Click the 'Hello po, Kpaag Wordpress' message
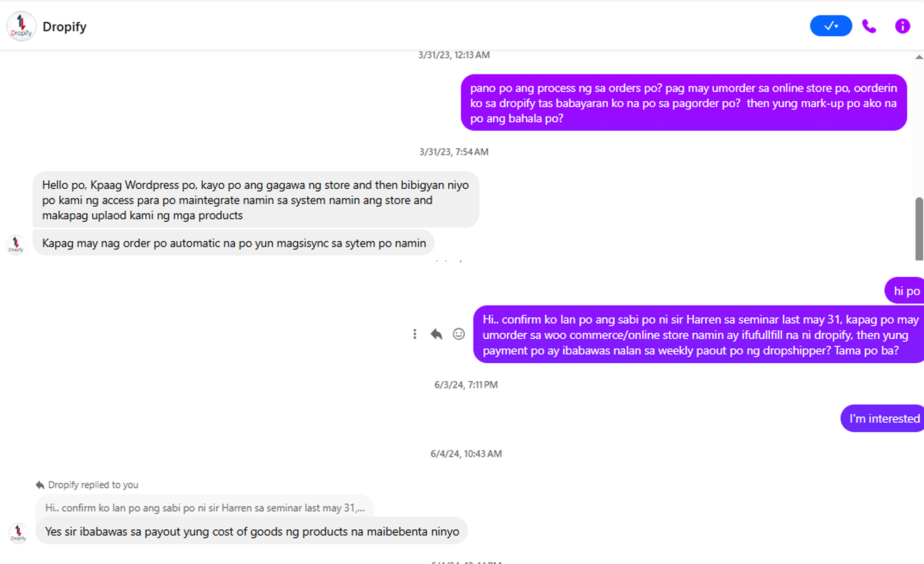The image size is (924, 564). [x=255, y=200]
